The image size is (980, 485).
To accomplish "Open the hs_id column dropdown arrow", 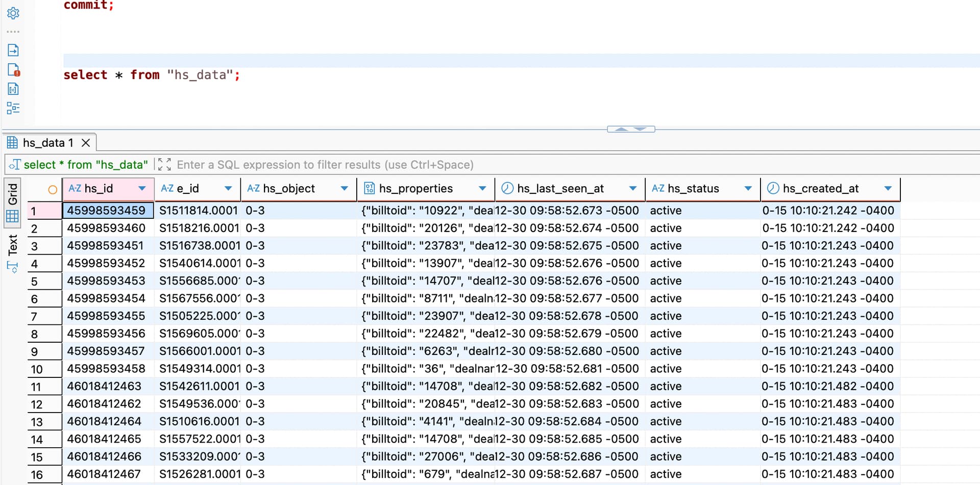I will pos(142,189).
